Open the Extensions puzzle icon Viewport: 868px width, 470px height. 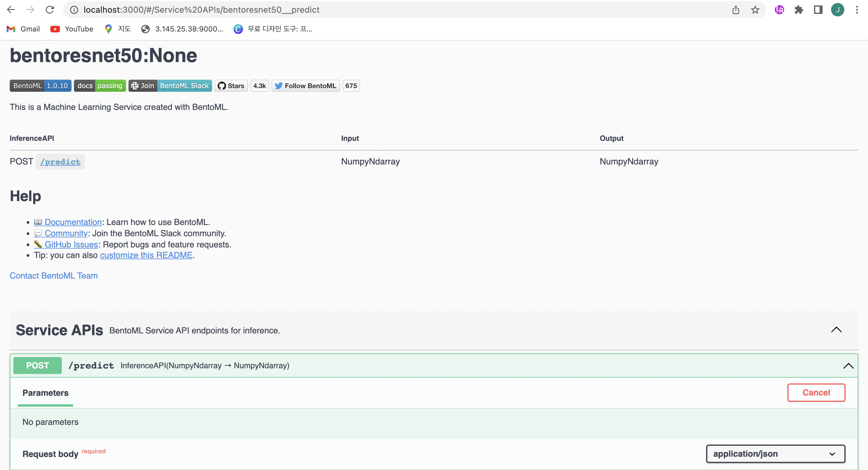coord(799,10)
